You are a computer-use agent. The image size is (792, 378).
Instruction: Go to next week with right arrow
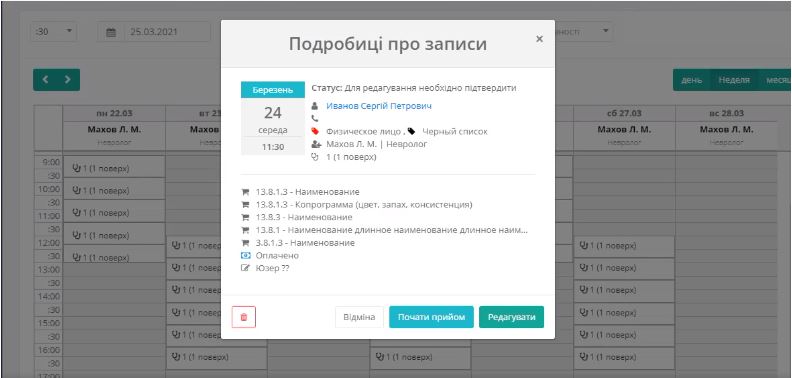click(68, 79)
